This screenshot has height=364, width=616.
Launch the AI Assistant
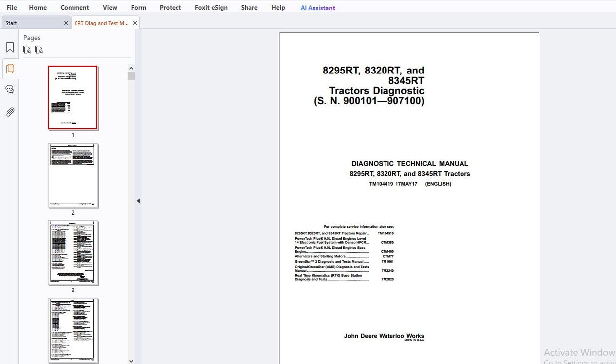317,7
